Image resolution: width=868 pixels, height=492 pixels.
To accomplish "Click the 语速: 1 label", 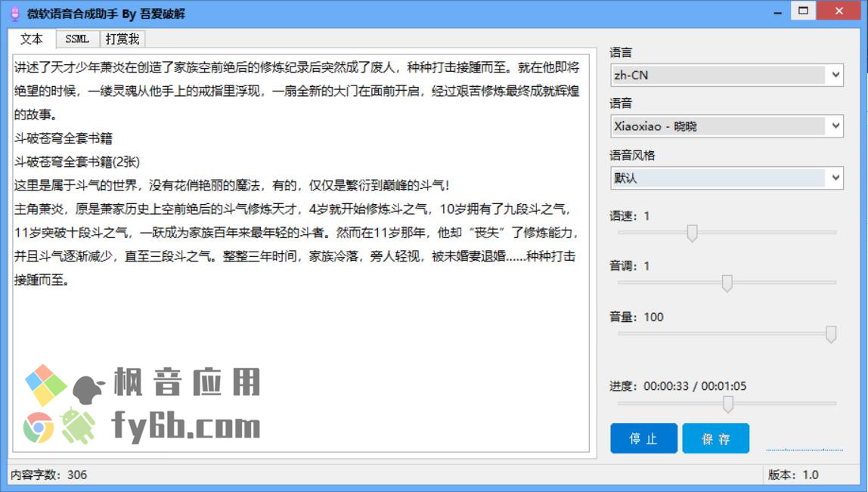I will coord(629,216).
